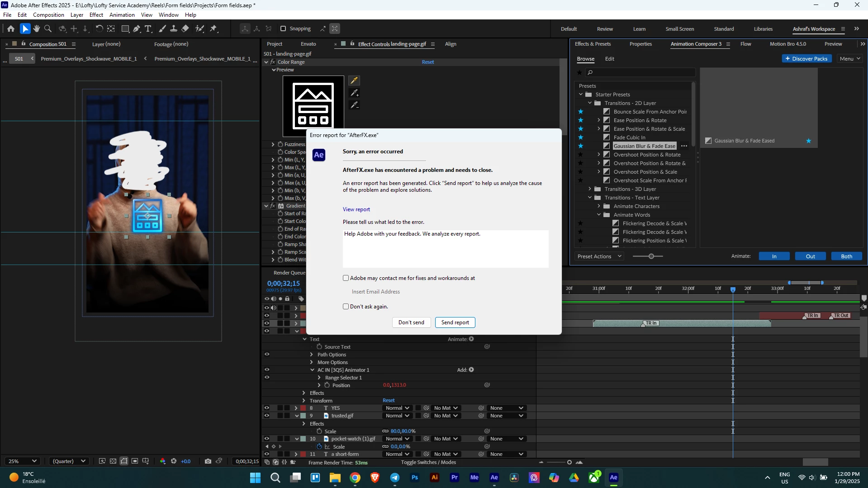The image size is (868, 488).
Task: Click the Animate Both button
Action: 847,256
